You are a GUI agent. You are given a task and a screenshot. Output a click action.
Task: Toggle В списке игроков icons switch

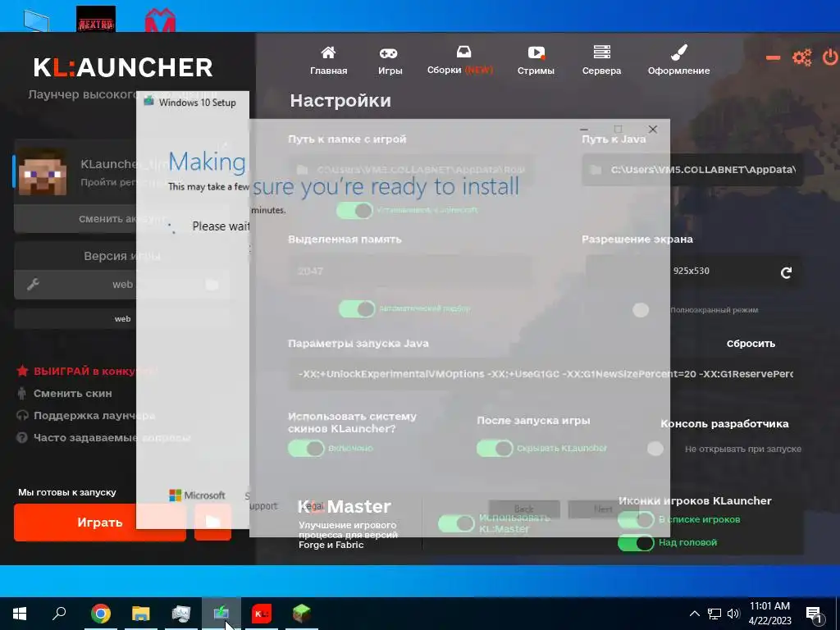pyautogui.click(x=637, y=519)
